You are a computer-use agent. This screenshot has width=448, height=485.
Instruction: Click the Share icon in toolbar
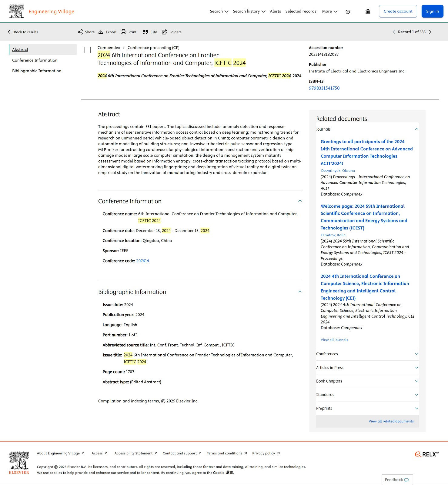coord(80,32)
